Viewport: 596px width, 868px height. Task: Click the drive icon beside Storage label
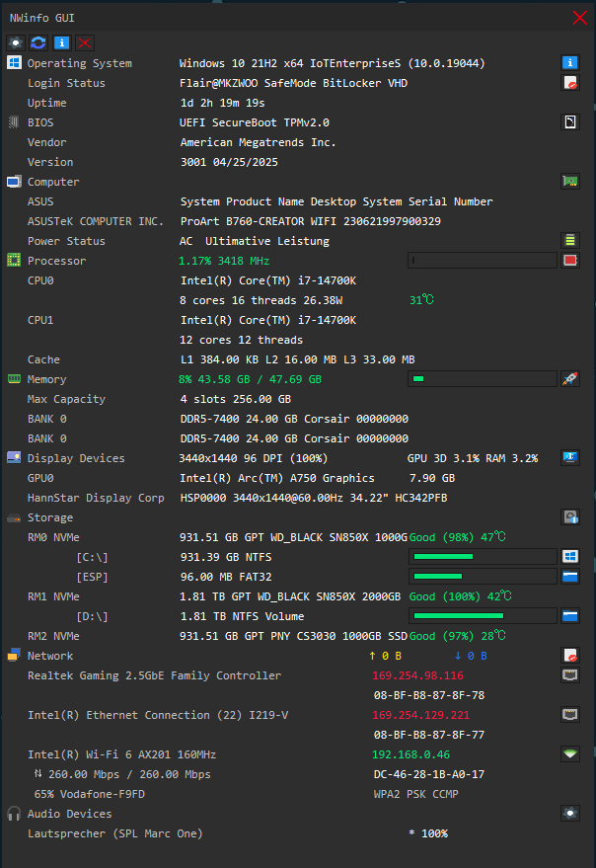point(14,518)
